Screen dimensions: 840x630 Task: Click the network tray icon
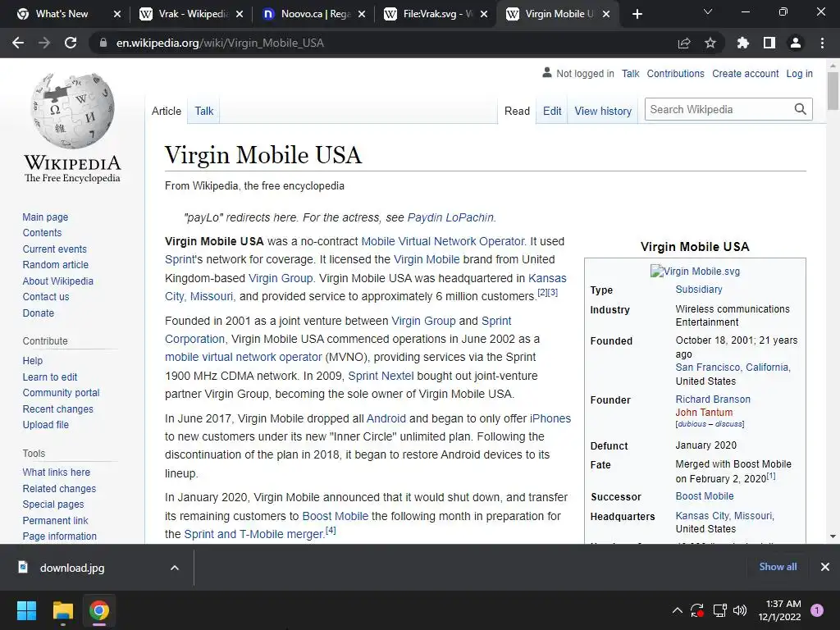(x=719, y=610)
